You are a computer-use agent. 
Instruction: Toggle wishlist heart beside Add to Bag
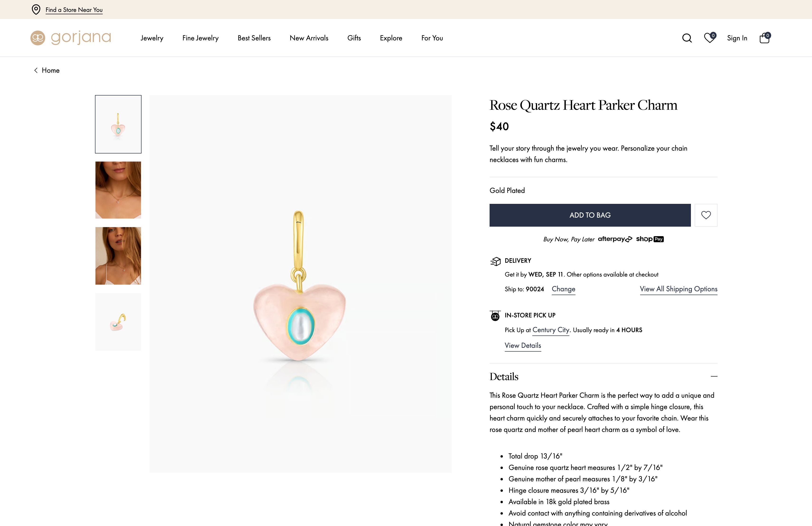[706, 215]
